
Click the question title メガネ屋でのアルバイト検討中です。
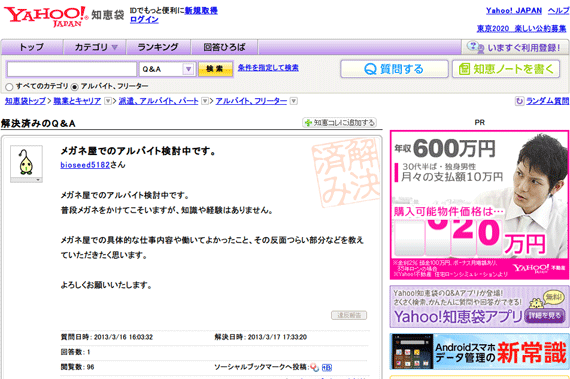tap(138, 151)
